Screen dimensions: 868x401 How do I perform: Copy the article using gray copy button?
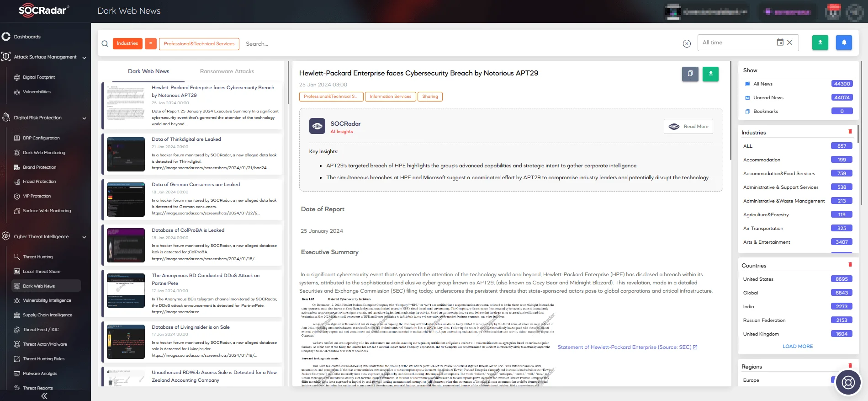[690, 74]
